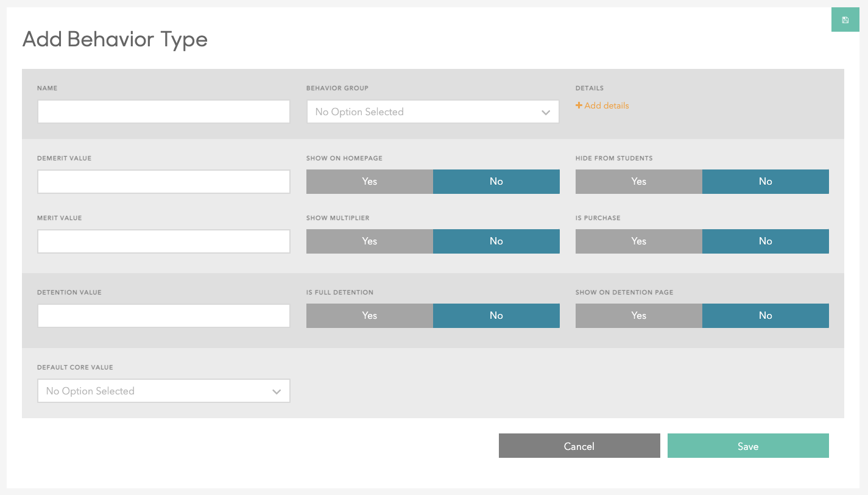Set Hide from Students to Yes
This screenshot has height=495, width=868.
pos(638,182)
